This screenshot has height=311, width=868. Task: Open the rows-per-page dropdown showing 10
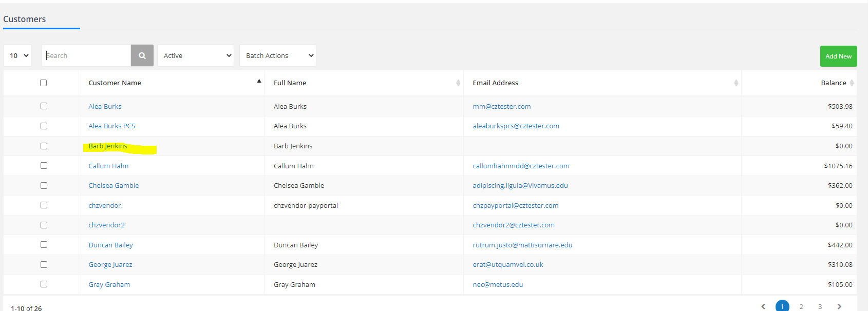pyautogui.click(x=17, y=55)
